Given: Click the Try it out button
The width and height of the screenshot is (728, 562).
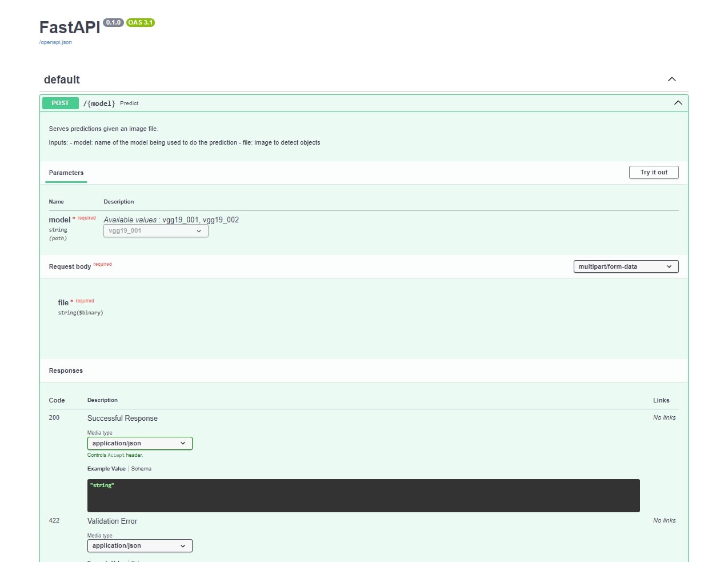Looking at the screenshot, I should click(654, 172).
